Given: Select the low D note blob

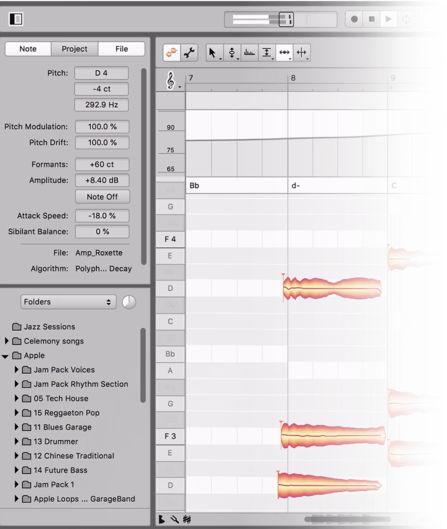Looking at the screenshot, I should 329,485.
